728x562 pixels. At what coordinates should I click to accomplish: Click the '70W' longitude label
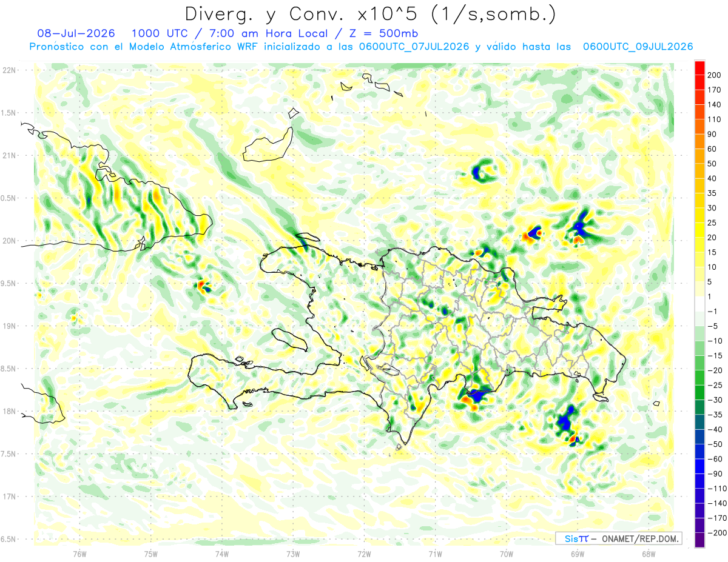pyautogui.click(x=506, y=554)
